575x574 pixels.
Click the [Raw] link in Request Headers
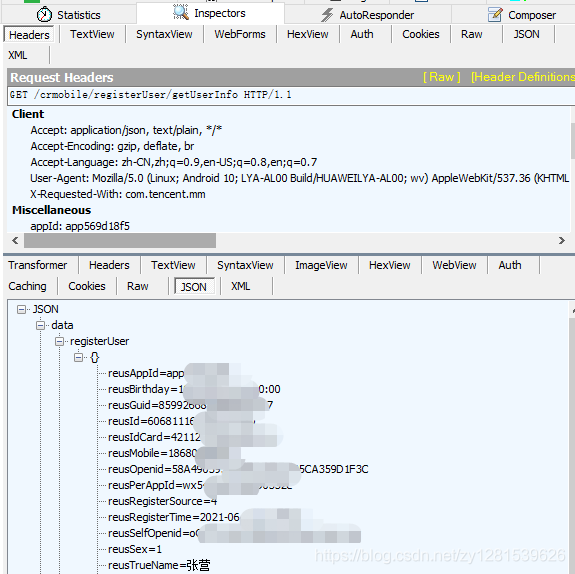pyautogui.click(x=442, y=77)
